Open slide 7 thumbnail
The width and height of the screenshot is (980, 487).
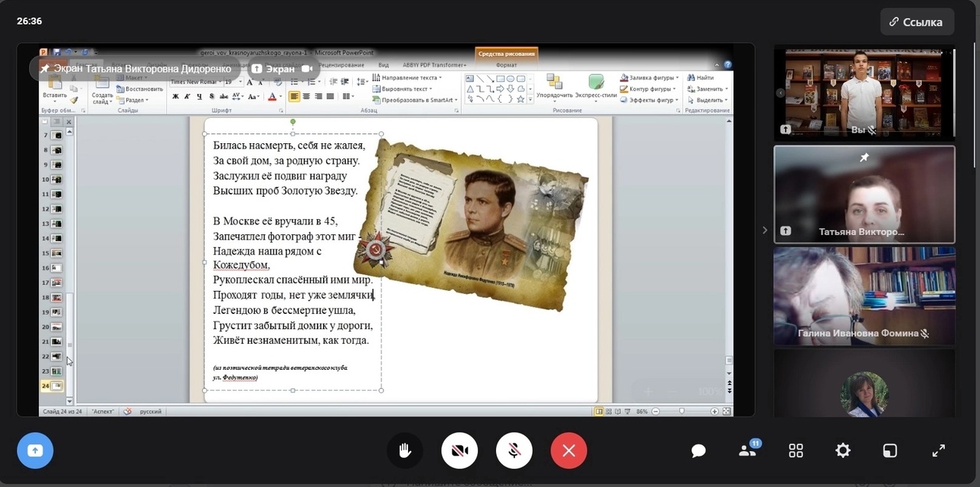click(x=55, y=136)
